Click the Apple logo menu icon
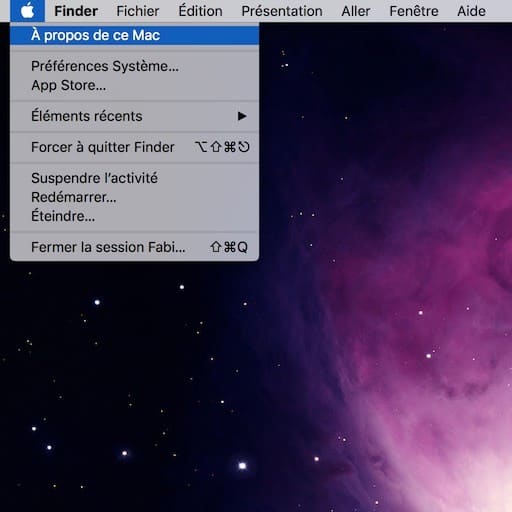The width and height of the screenshot is (512, 512). (27, 11)
